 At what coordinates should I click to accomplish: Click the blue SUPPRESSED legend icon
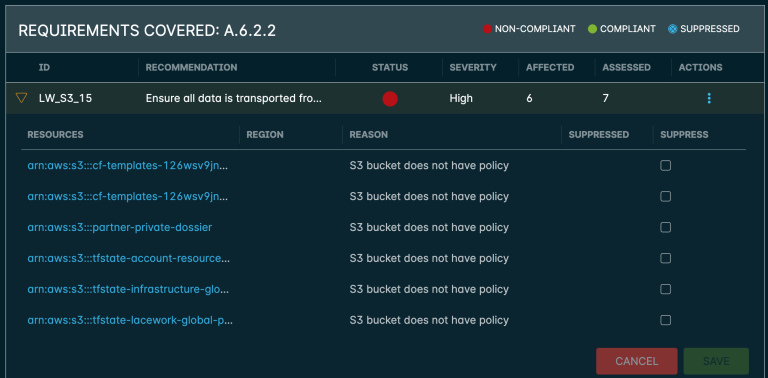(672, 29)
